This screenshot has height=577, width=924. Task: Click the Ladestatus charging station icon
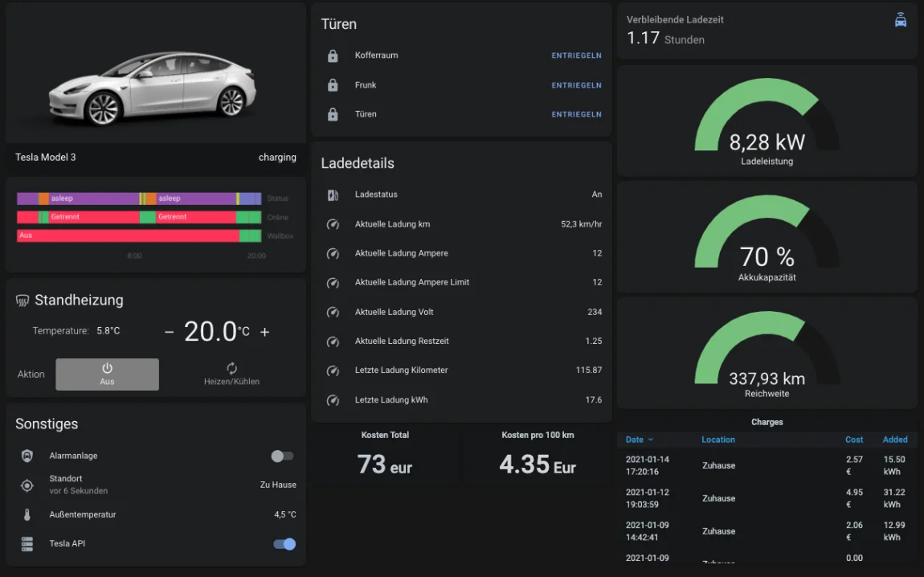click(x=333, y=195)
